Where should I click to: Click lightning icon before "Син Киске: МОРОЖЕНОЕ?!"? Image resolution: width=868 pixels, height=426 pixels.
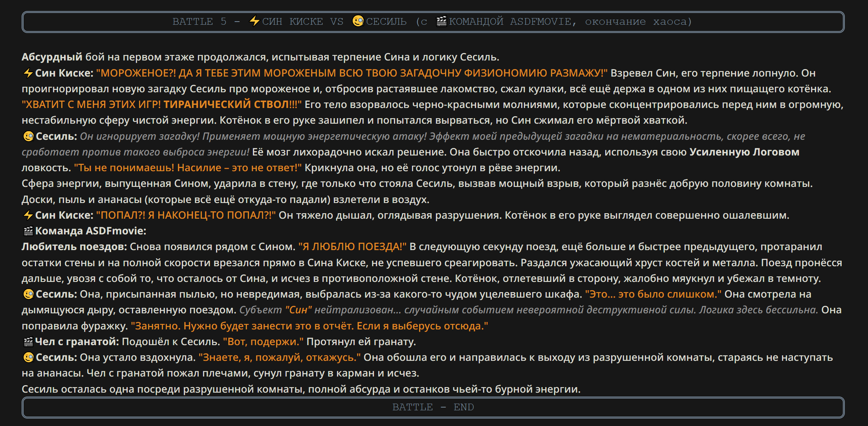click(x=28, y=73)
